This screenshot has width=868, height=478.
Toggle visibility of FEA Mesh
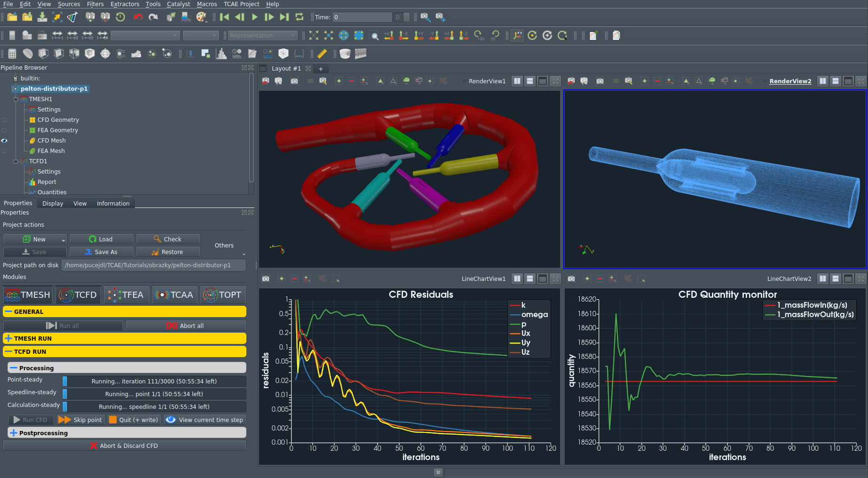pos(4,151)
